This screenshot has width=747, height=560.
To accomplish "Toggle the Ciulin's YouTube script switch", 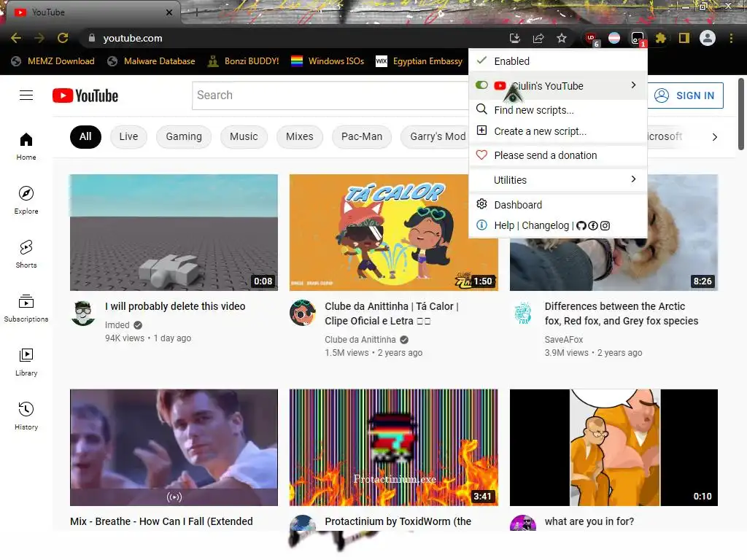I will pos(481,85).
